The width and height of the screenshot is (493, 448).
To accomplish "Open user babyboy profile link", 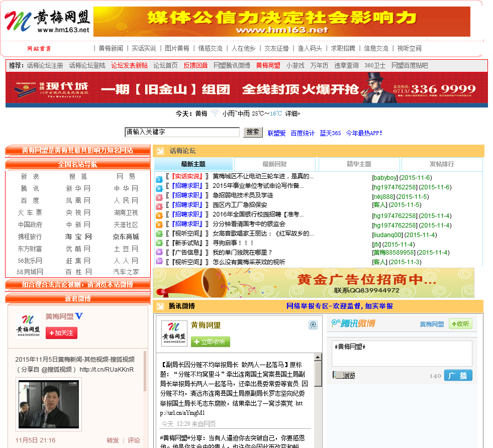I will [385, 178].
